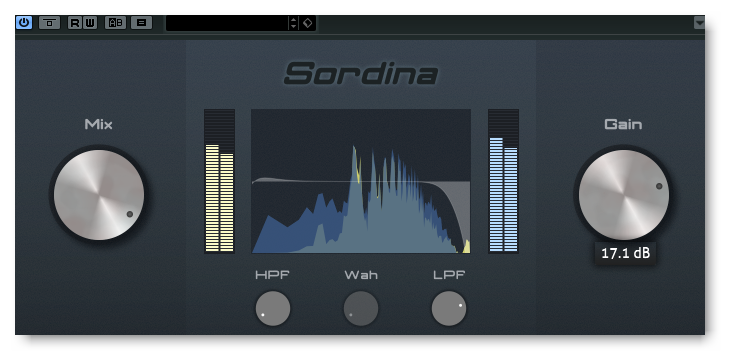Click the Mix knob

[99, 195]
